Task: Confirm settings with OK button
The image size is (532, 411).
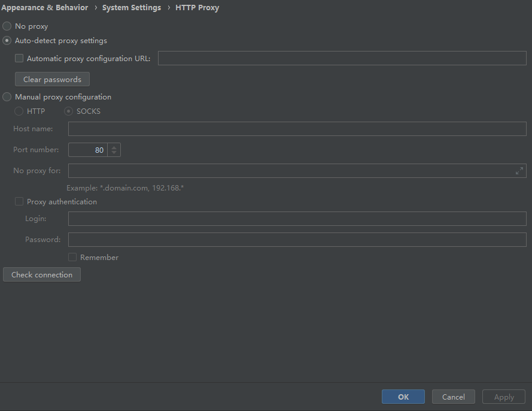Action: (403, 397)
